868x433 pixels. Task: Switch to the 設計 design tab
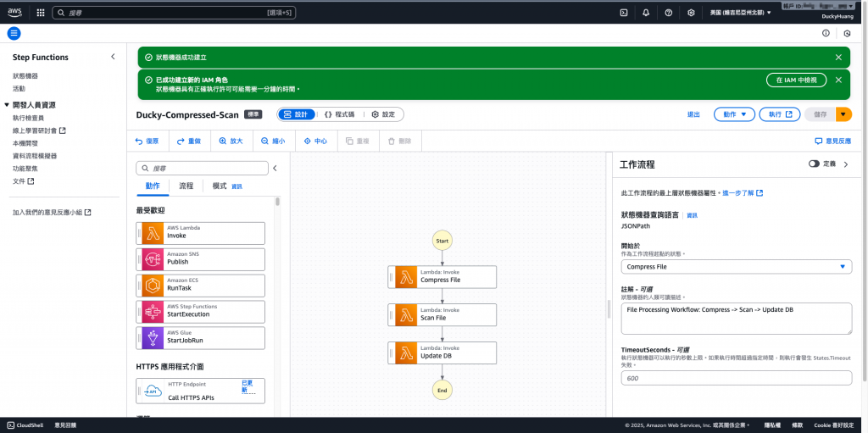point(297,114)
